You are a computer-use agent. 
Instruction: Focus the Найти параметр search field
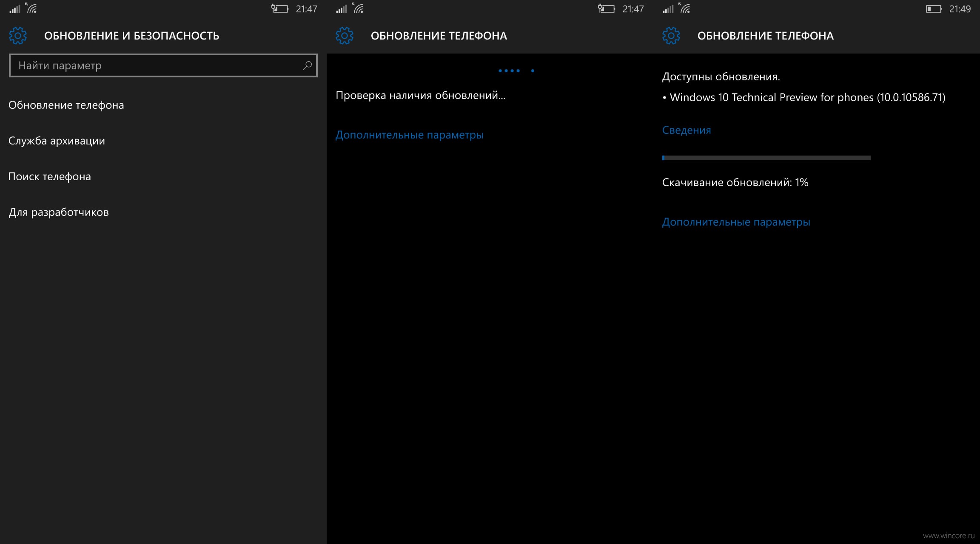163,65
